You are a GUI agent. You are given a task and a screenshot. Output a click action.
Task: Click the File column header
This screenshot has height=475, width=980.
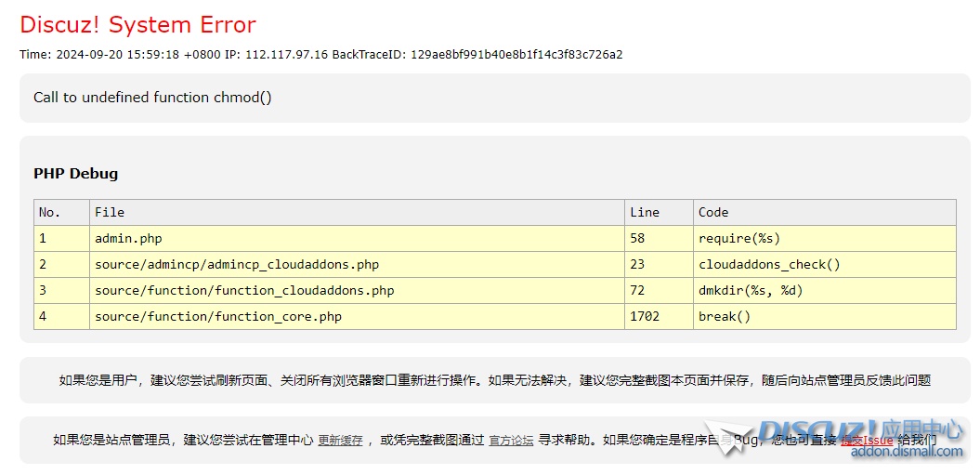pyautogui.click(x=110, y=213)
